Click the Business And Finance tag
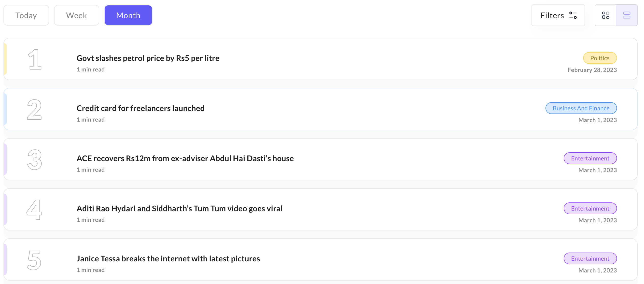The height and width of the screenshot is (284, 644). [581, 108]
